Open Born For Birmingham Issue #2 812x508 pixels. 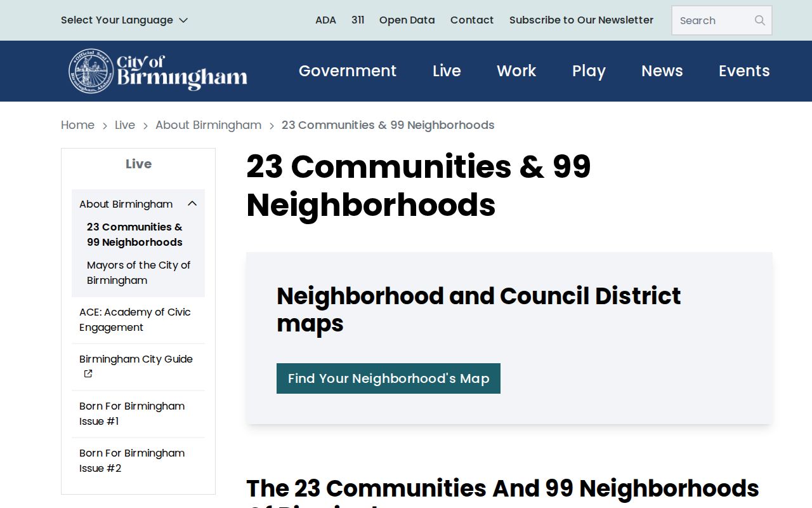coord(132,460)
